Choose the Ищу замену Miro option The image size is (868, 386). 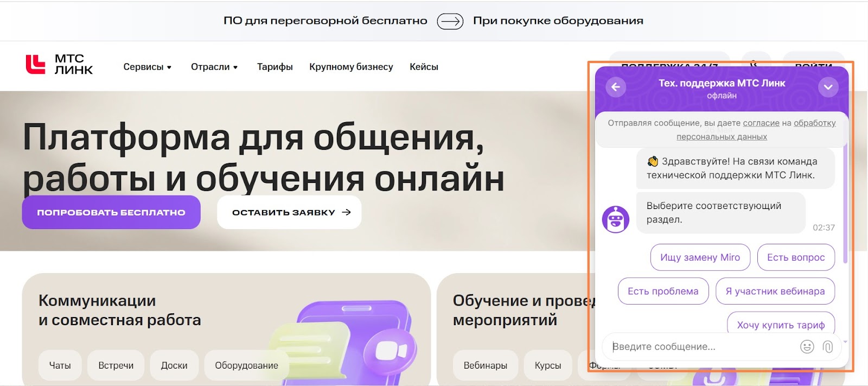(700, 257)
